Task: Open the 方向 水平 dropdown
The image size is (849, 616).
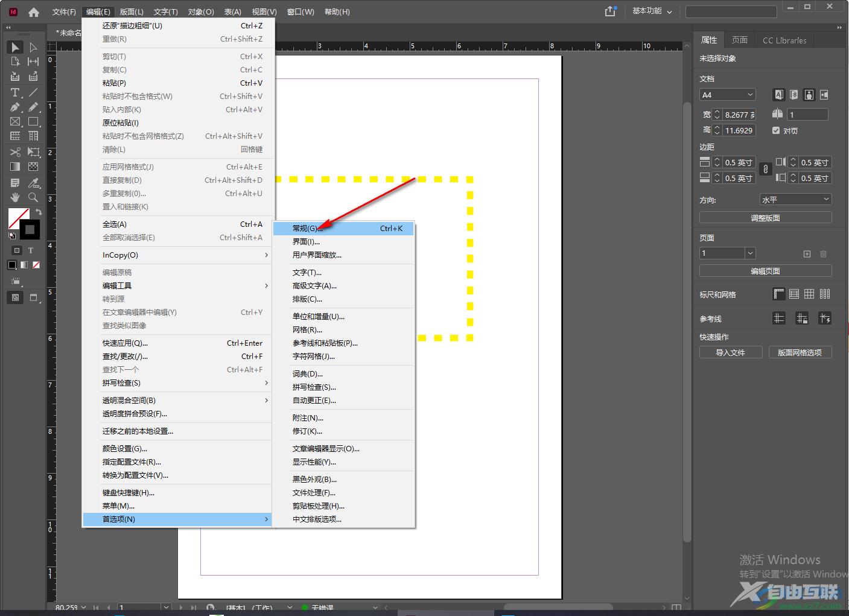Action: pos(795,200)
